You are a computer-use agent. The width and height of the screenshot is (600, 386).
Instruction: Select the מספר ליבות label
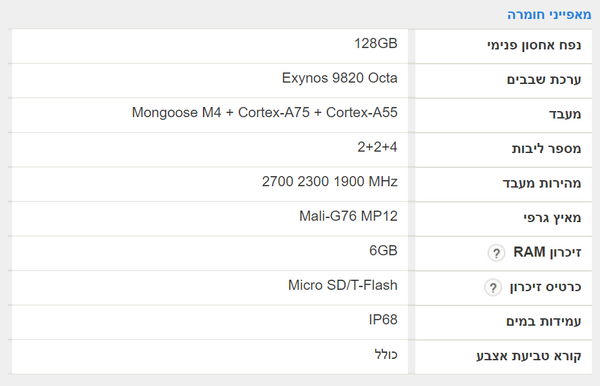546,148
